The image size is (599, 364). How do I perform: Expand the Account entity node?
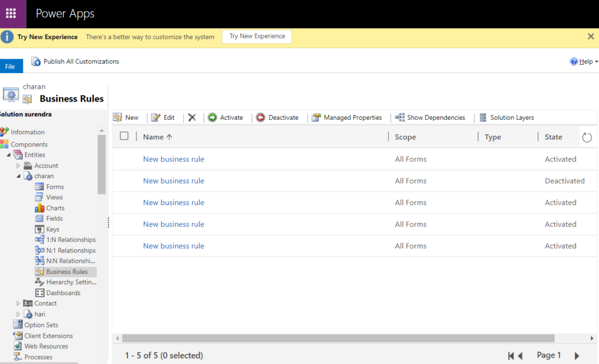pyautogui.click(x=18, y=165)
